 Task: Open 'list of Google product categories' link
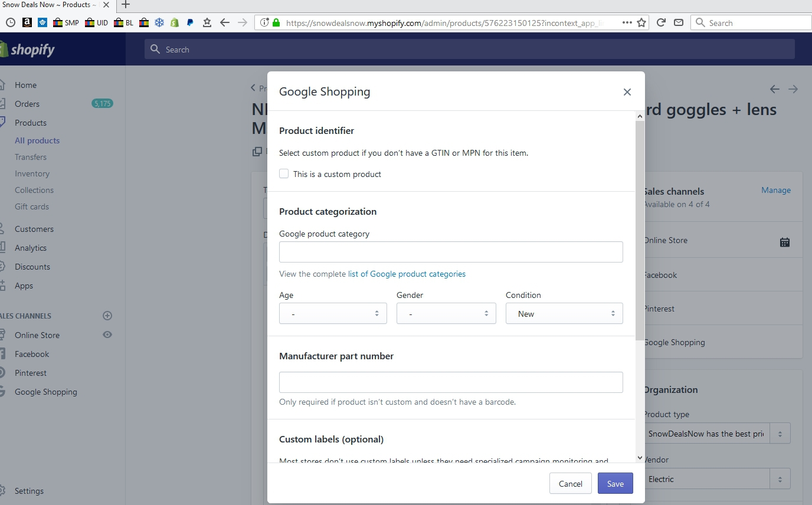pos(407,274)
